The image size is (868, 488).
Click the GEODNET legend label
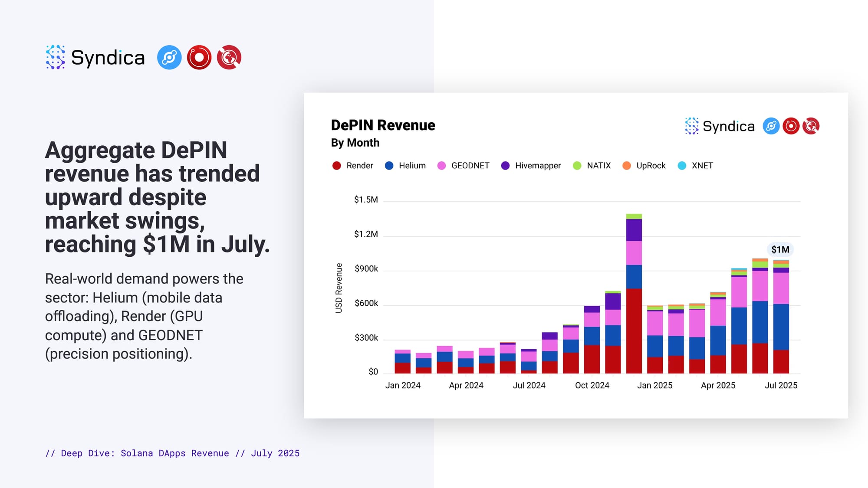pos(470,166)
